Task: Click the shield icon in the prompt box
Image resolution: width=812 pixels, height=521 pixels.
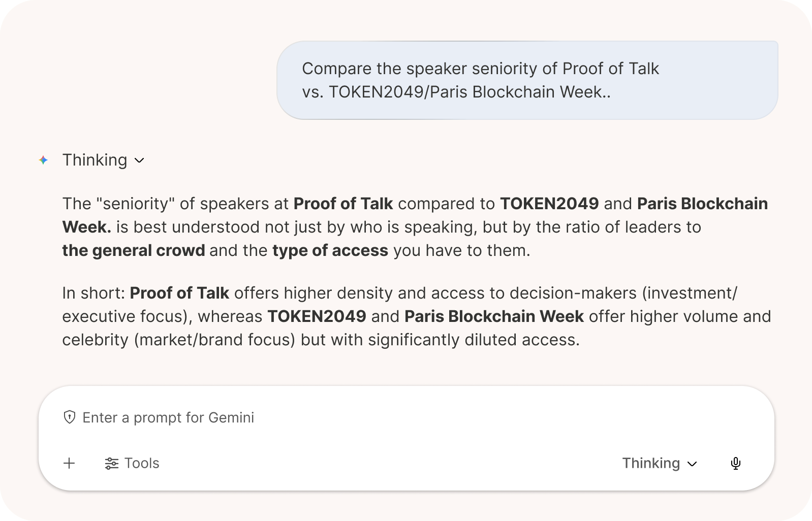Action: [x=69, y=417]
